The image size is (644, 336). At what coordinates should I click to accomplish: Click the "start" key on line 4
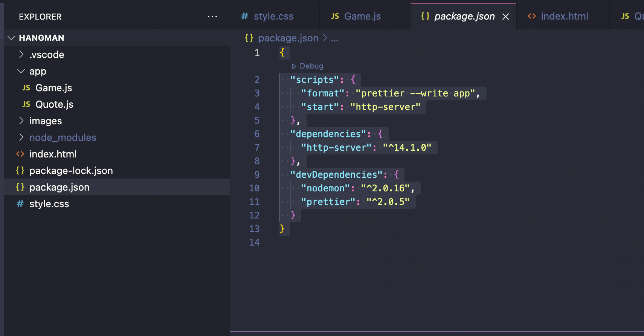click(x=320, y=107)
